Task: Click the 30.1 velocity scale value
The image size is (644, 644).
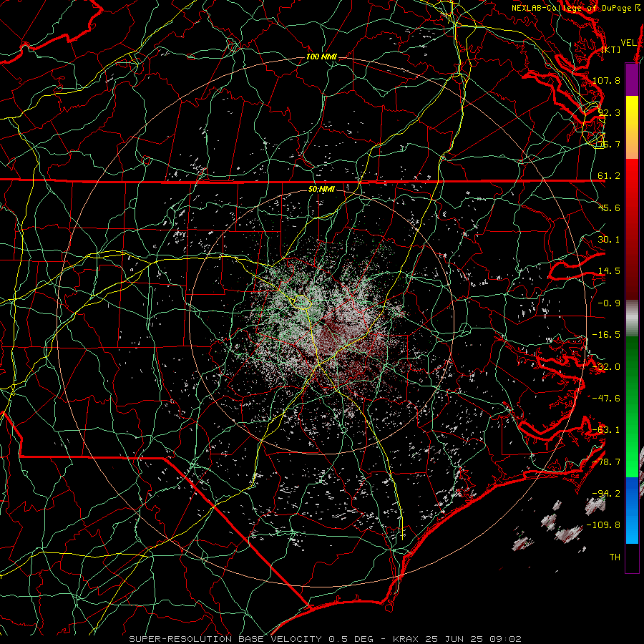Action: pyautogui.click(x=609, y=240)
